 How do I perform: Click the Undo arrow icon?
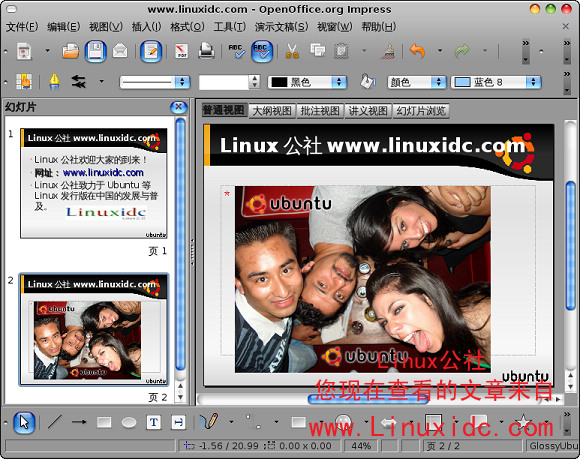(x=417, y=51)
